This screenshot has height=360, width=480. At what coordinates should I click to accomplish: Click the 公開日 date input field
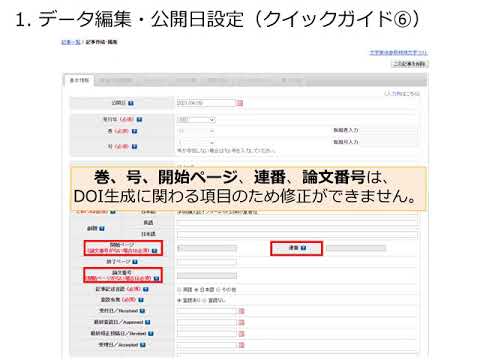tap(206, 103)
